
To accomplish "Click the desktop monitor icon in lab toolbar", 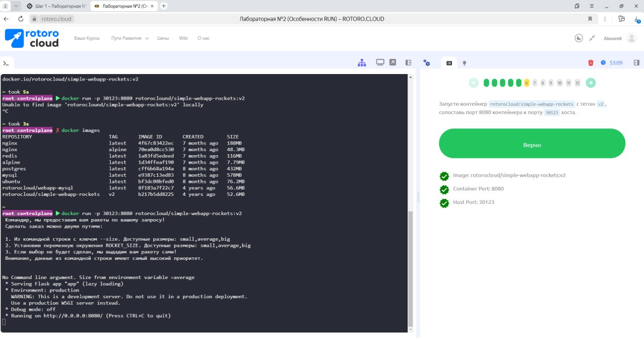I will [380, 62].
